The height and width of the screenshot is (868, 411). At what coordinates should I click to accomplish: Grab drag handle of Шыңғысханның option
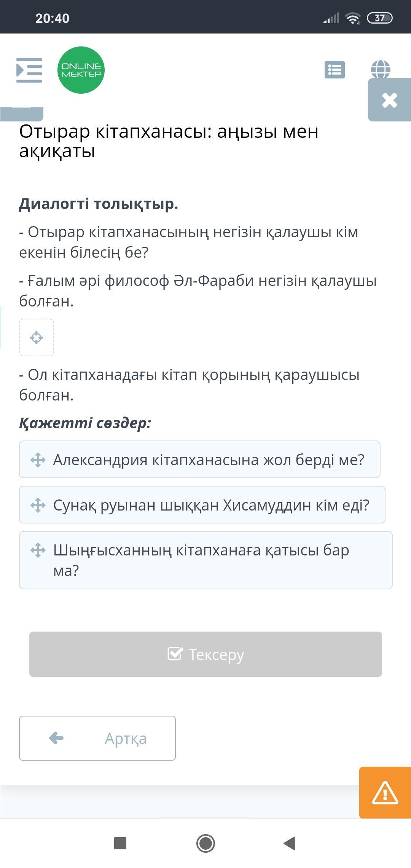pyautogui.click(x=38, y=550)
